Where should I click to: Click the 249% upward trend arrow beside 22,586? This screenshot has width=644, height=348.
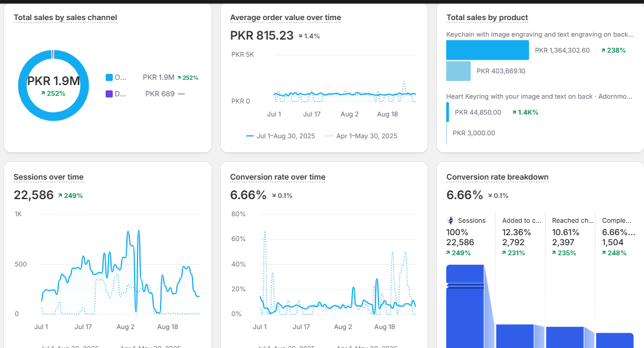60,196
